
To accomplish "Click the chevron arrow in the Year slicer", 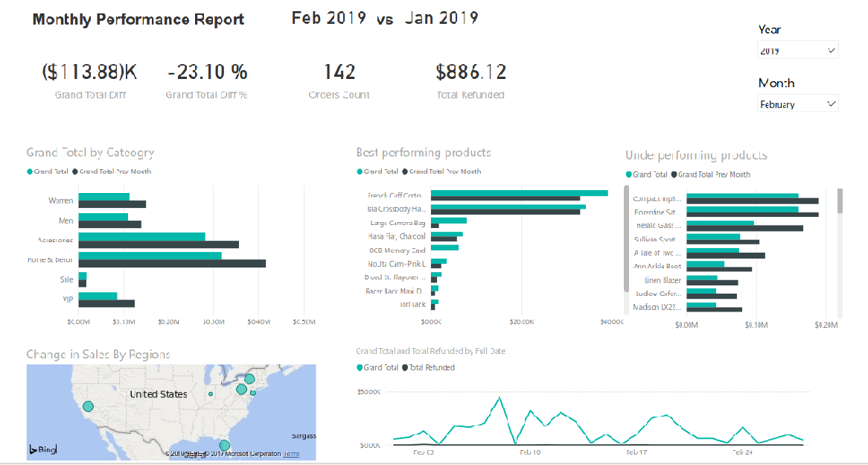I will coord(831,51).
